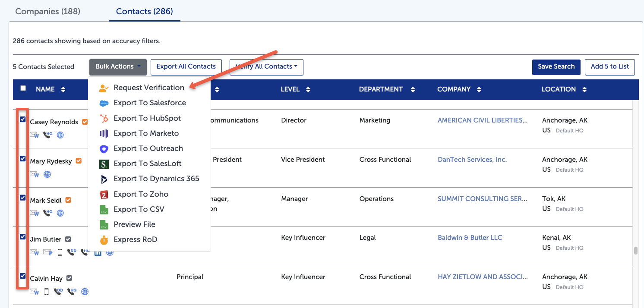The width and height of the screenshot is (644, 308).
Task: Open website globe icon for Mark Seidl
Action: tap(60, 213)
